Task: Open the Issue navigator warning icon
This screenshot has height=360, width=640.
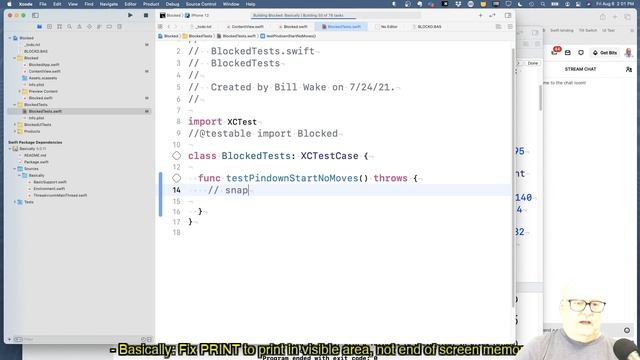Action: tap(79, 27)
